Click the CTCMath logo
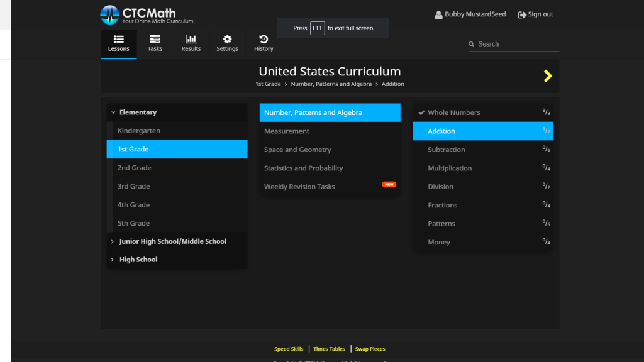 147,15
